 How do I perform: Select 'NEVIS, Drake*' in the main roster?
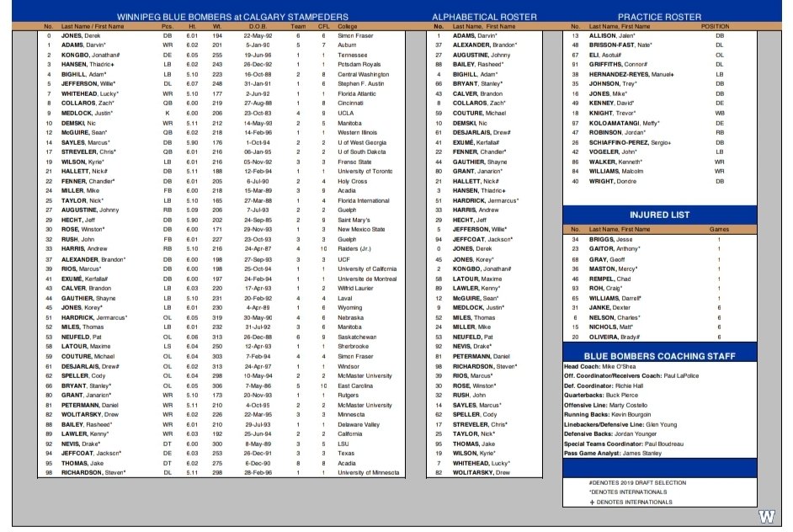81,444
